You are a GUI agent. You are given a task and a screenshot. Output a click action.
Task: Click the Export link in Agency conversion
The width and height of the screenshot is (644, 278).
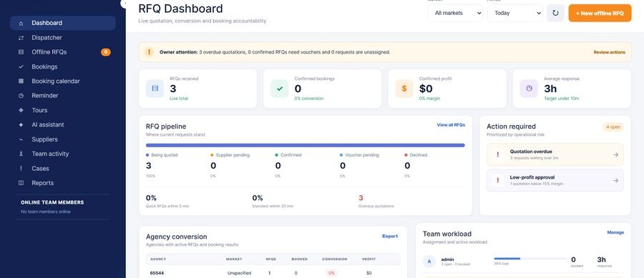[x=390, y=236]
